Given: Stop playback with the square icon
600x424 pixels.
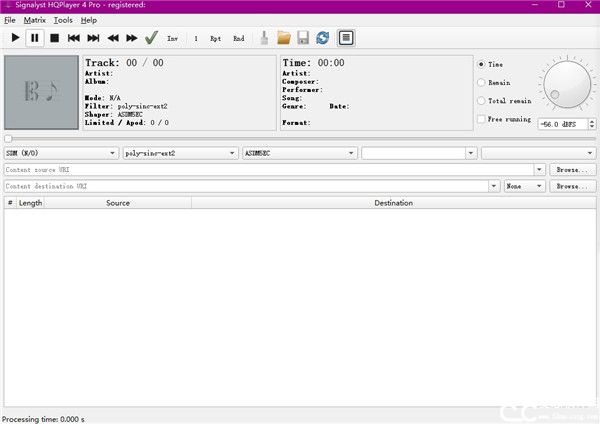Looking at the screenshot, I should pyautogui.click(x=54, y=38).
